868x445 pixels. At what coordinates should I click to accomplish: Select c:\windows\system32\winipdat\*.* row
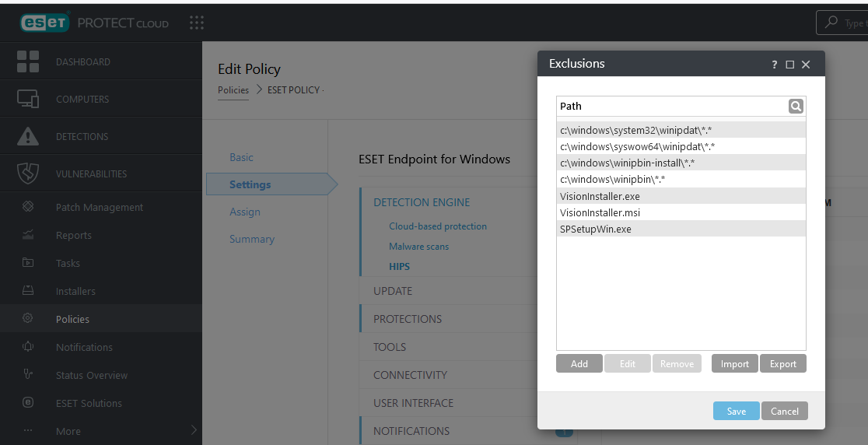(x=681, y=130)
